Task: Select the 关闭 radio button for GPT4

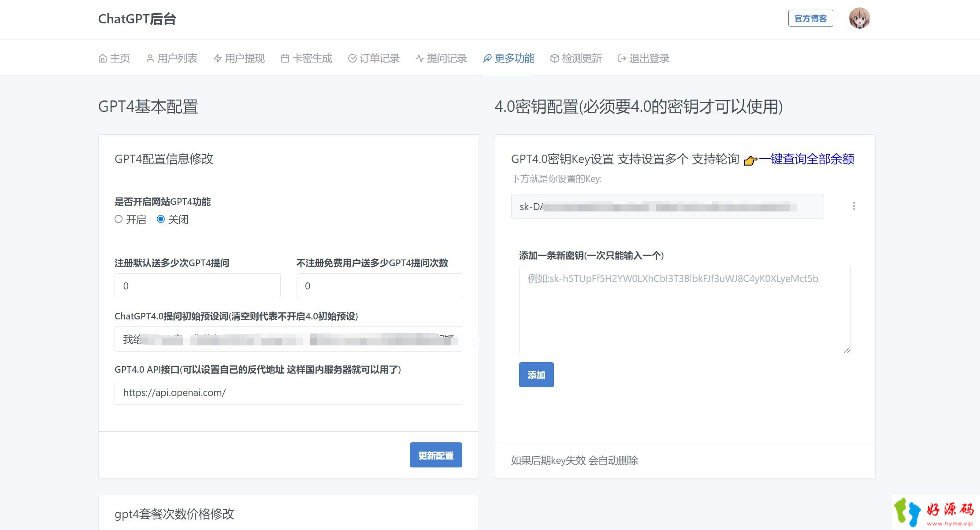Action: coord(161,219)
